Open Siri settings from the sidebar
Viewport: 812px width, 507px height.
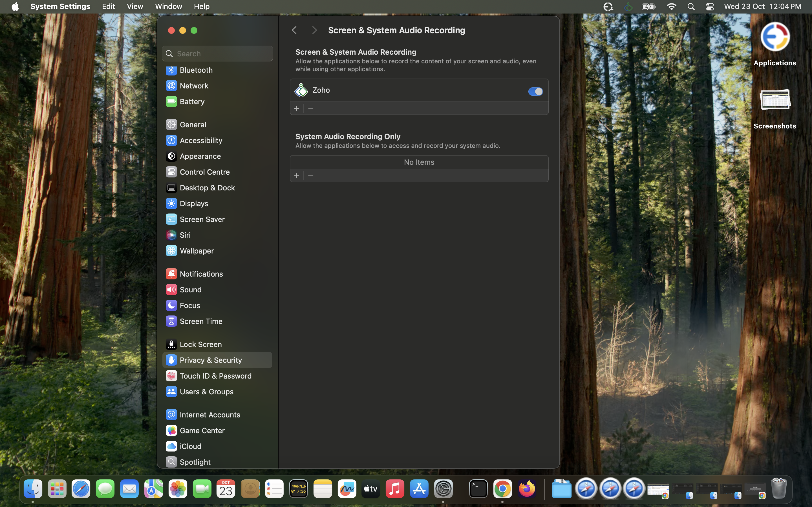coord(185,235)
